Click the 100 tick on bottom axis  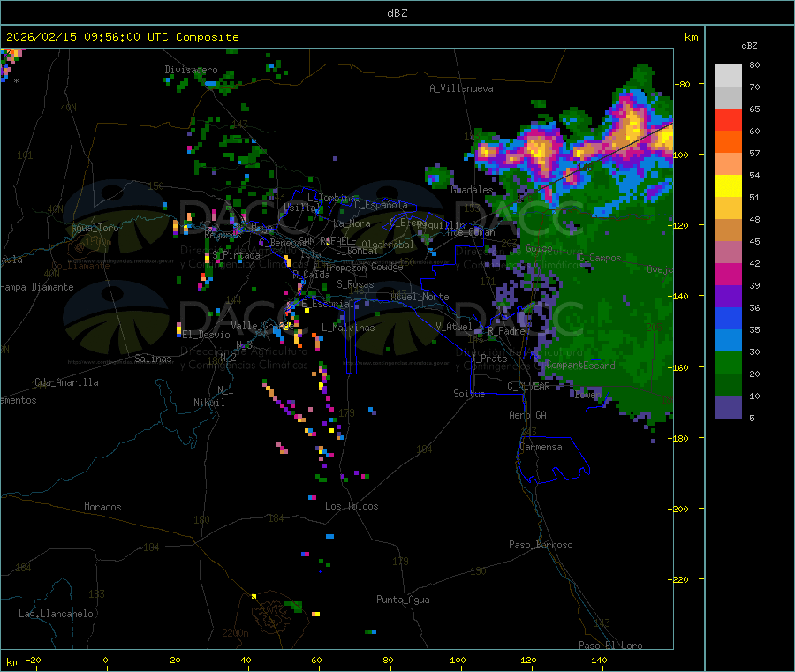[458, 660]
